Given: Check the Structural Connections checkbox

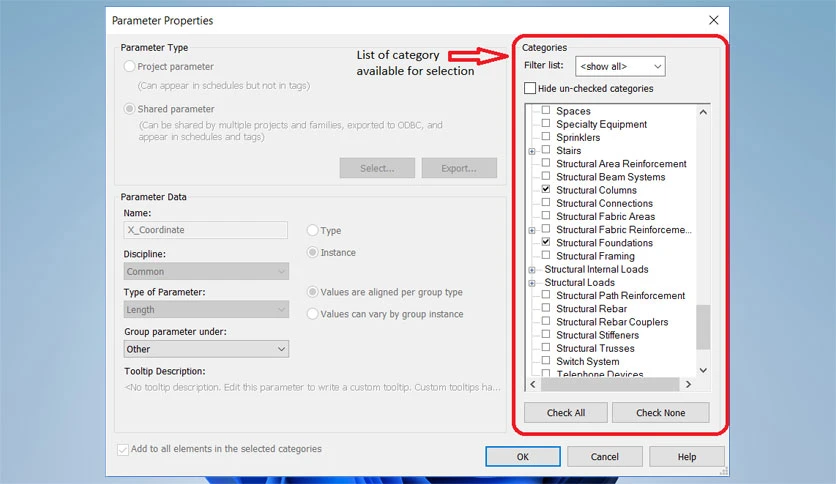Looking at the screenshot, I should (x=545, y=203).
